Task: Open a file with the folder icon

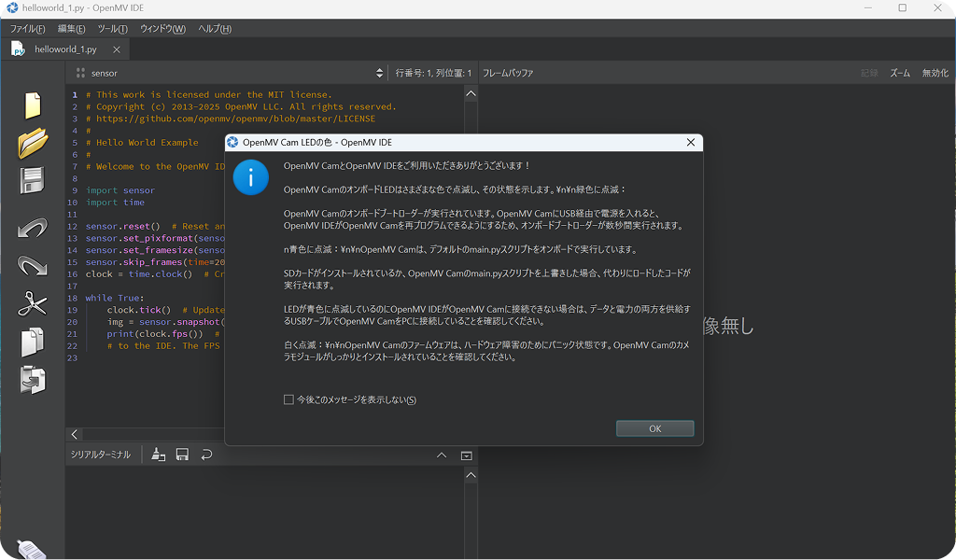Action: (33, 143)
